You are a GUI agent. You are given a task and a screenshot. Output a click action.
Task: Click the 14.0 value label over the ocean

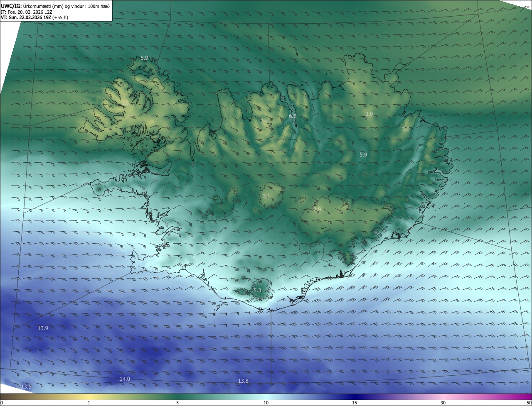pos(125,379)
